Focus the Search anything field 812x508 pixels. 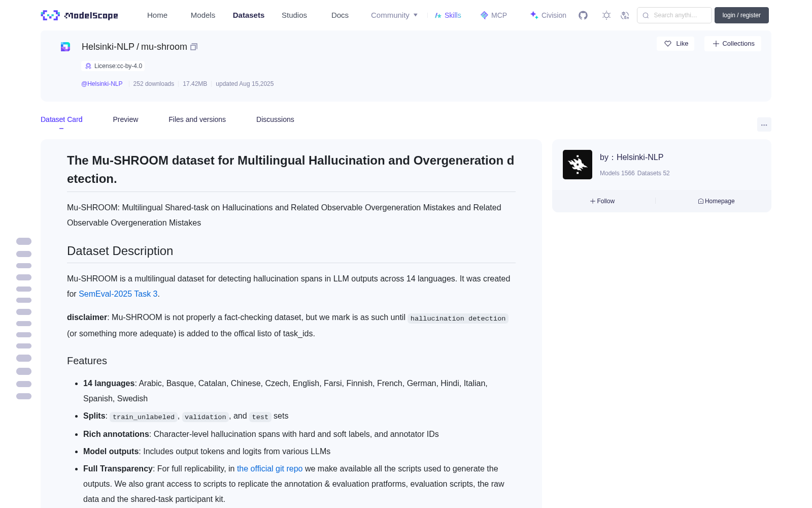coord(674,15)
